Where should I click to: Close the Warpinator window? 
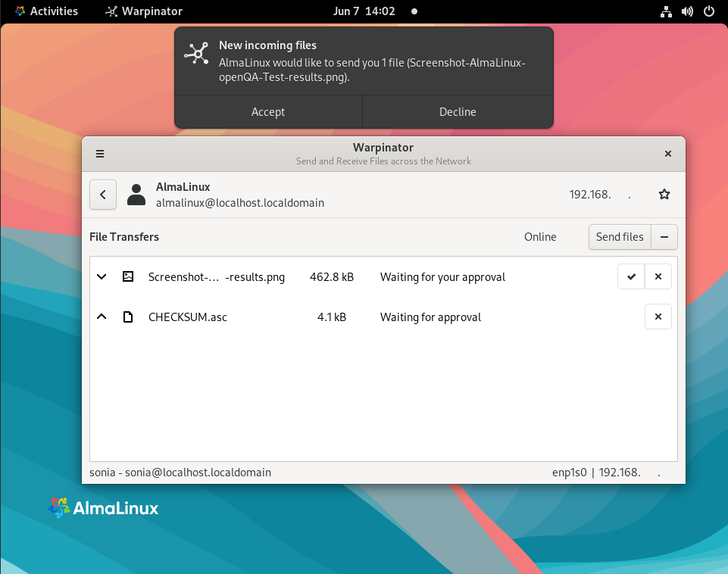click(667, 154)
